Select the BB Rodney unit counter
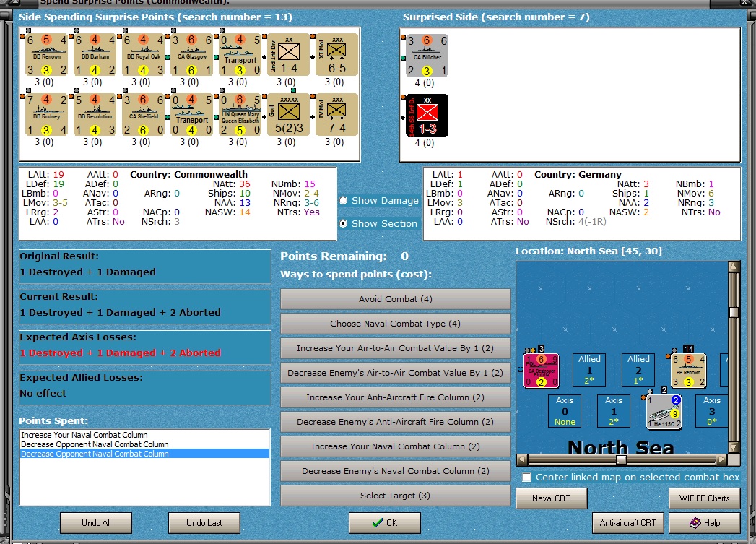Image resolution: width=756 pixels, height=544 pixels. tap(46, 114)
